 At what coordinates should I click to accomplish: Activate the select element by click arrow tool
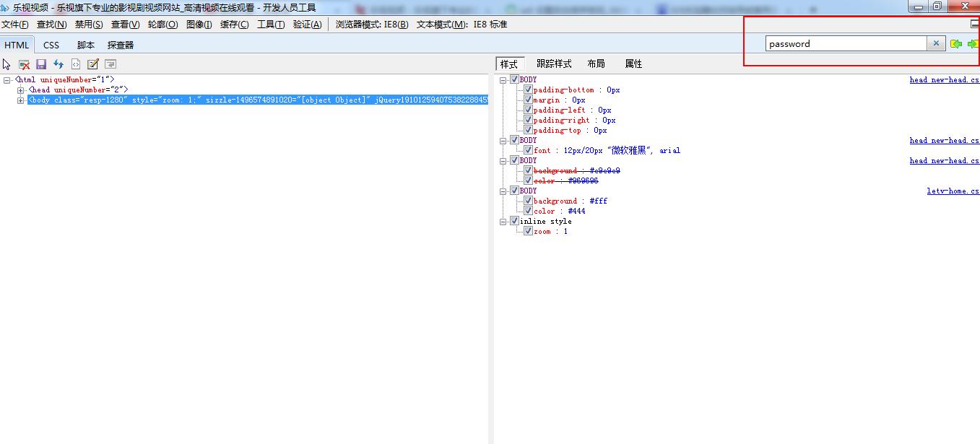[7, 64]
